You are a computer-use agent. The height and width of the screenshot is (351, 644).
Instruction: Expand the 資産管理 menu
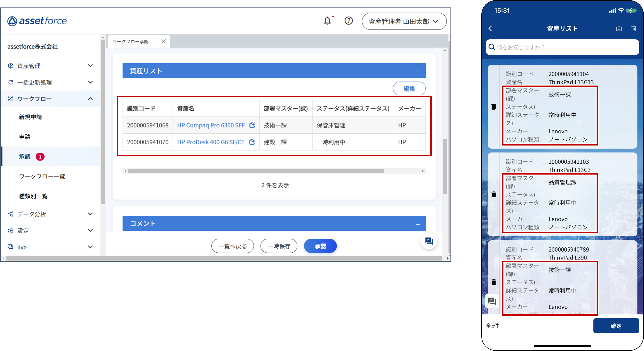click(x=90, y=66)
